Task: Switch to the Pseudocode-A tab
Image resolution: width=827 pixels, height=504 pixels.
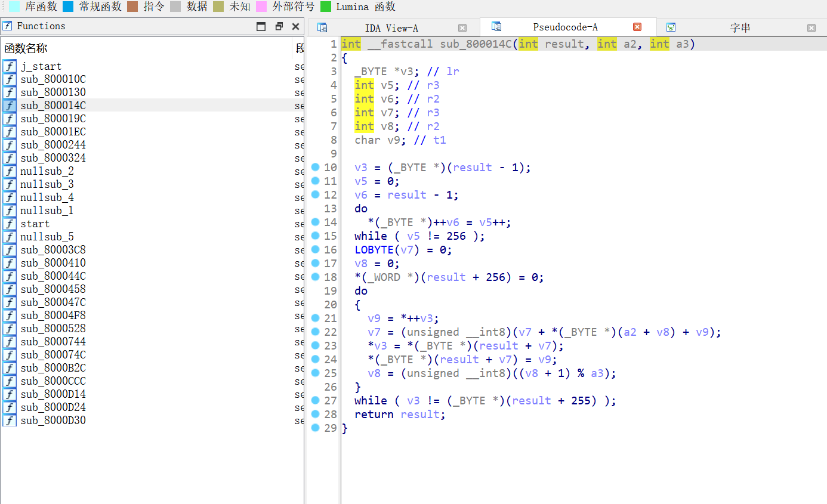Action: click(x=565, y=27)
